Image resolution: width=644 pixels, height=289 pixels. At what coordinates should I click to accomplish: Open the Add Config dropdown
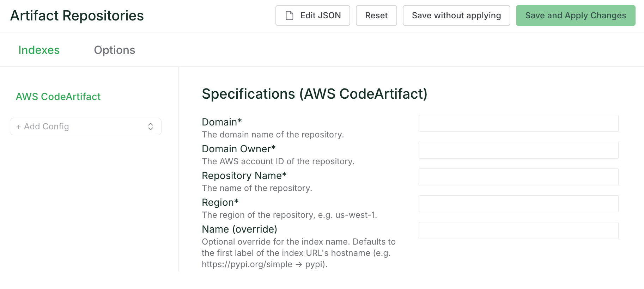86,127
